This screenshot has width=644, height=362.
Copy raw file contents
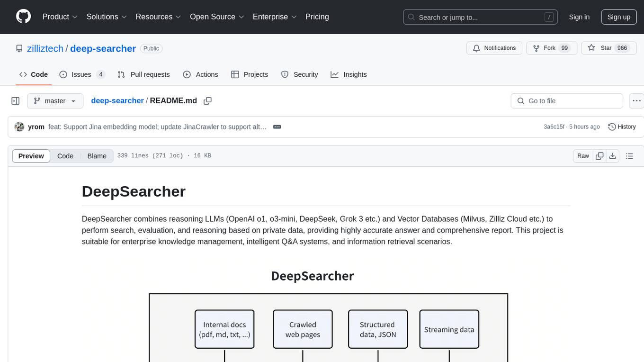(600, 156)
